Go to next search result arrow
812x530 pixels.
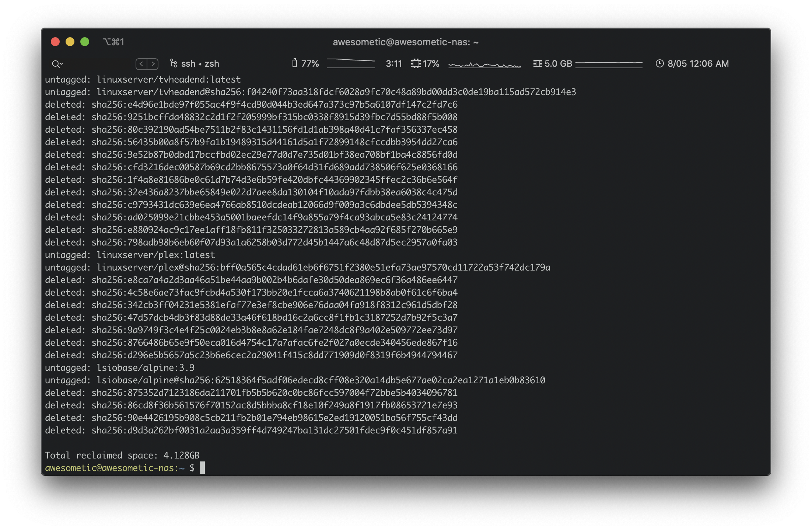click(x=153, y=64)
